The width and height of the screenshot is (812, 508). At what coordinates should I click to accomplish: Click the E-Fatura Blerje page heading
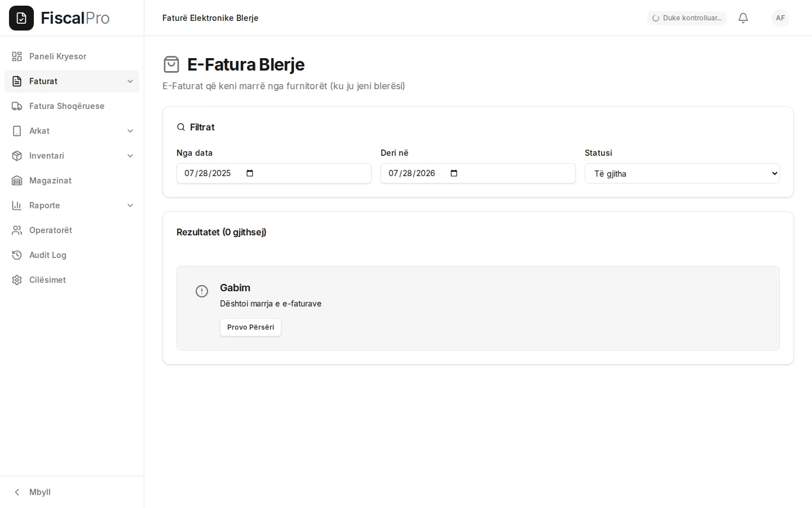246,64
